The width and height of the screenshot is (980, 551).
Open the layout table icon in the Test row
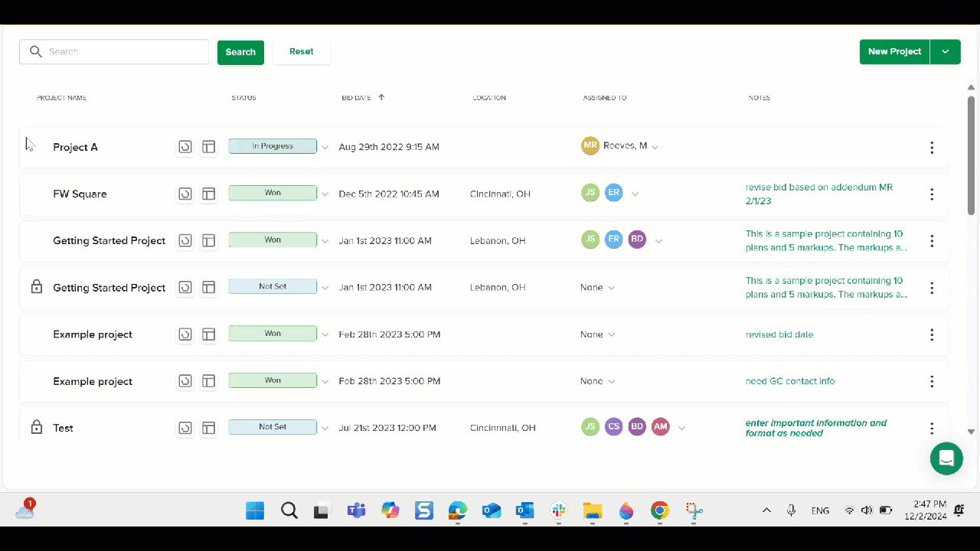pos(208,428)
